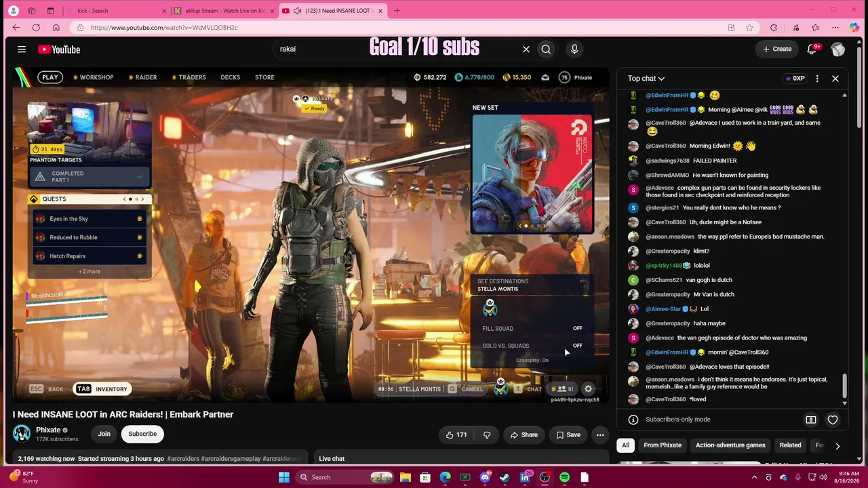Select the Action-adventure games chip
Screen dimensions: 868x488
point(730,445)
